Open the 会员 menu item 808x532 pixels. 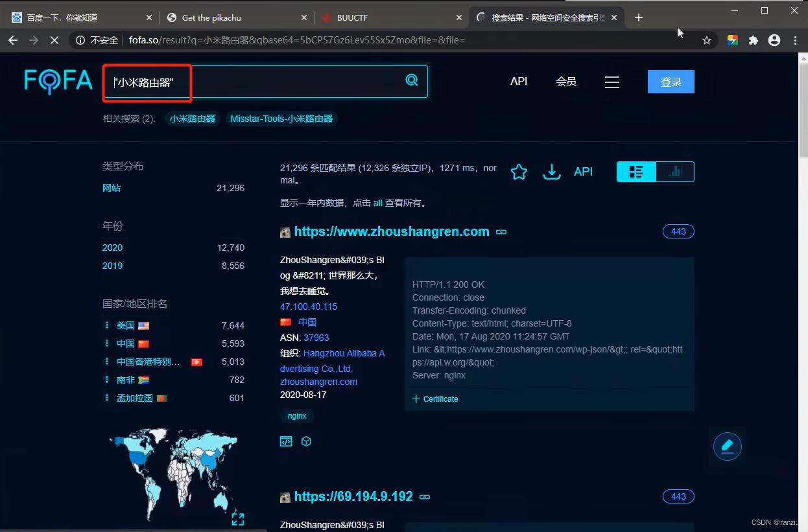(x=566, y=82)
